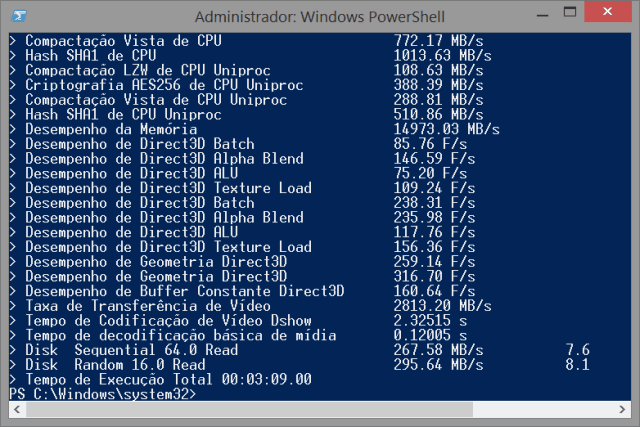Click 'Disk Sequential 64.0 Read' line
Viewport: 640px width, 427px height.
pyautogui.click(x=131, y=350)
